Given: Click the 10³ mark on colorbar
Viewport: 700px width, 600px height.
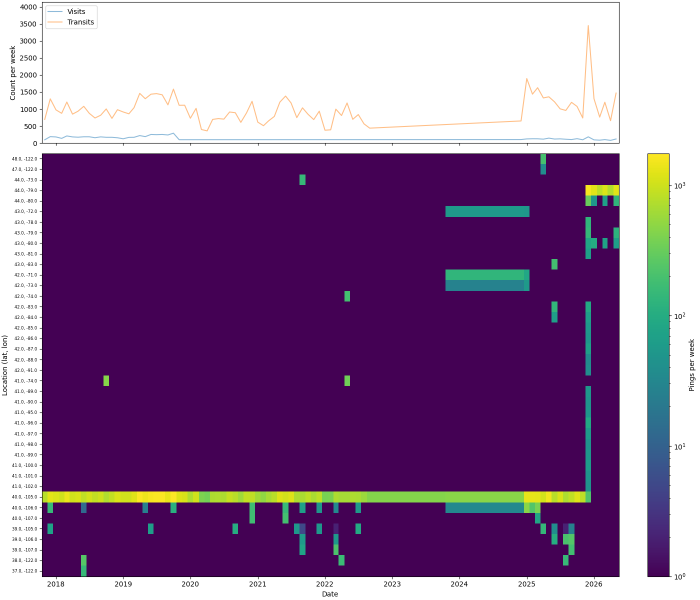Looking at the screenshot, I should click(x=679, y=185).
